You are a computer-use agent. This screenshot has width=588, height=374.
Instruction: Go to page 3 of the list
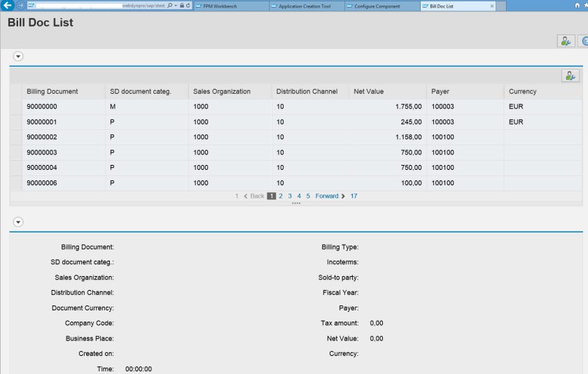coord(290,196)
